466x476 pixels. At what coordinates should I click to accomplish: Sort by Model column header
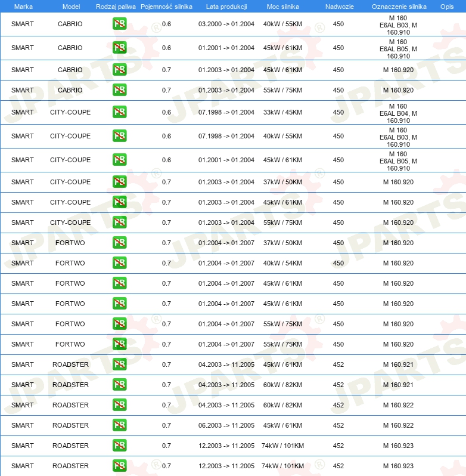tap(72, 7)
